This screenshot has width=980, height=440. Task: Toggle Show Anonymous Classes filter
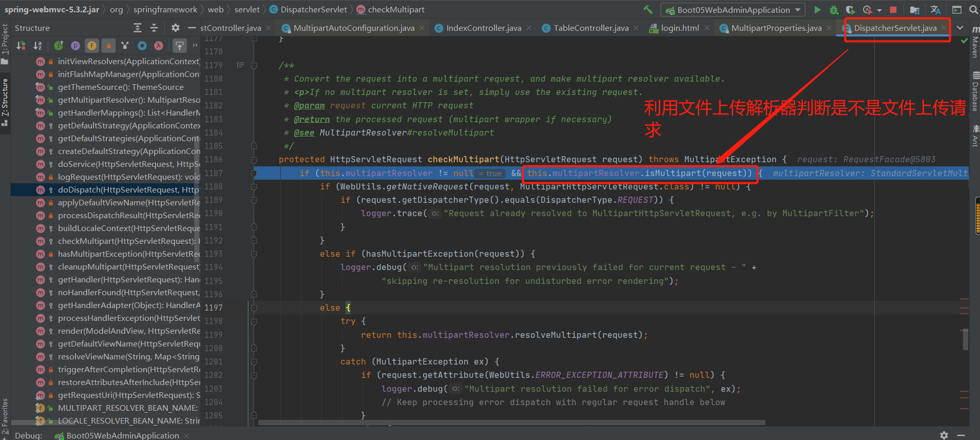(125, 46)
